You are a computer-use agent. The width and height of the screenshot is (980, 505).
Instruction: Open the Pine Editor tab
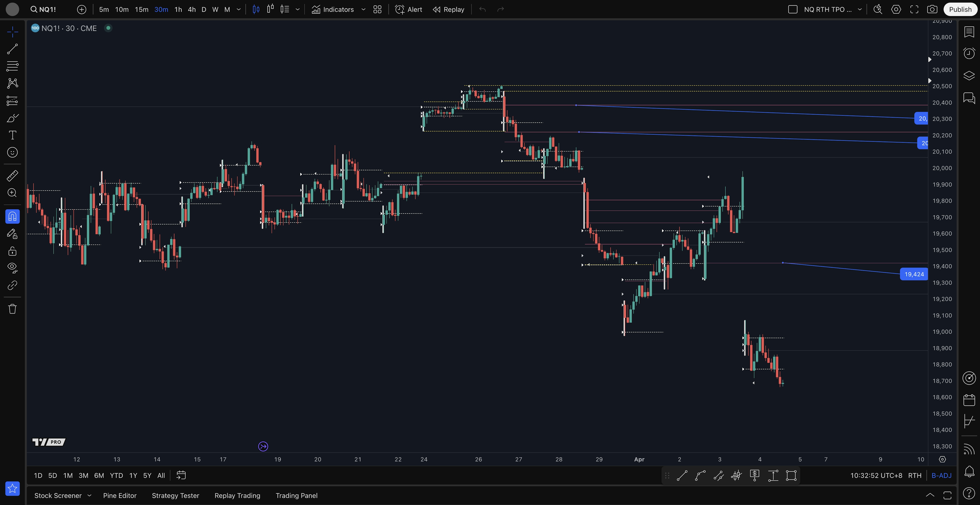point(119,496)
